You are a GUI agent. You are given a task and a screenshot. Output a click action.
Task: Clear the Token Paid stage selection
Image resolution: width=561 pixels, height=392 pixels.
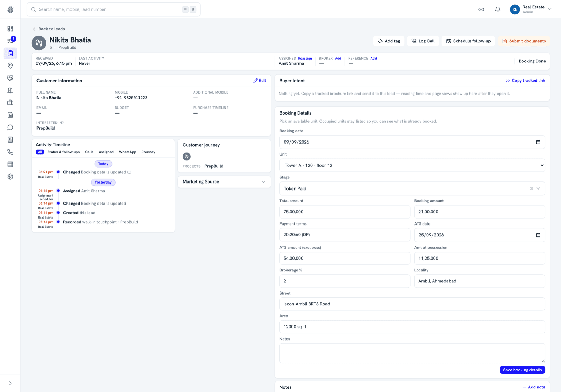(x=532, y=188)
